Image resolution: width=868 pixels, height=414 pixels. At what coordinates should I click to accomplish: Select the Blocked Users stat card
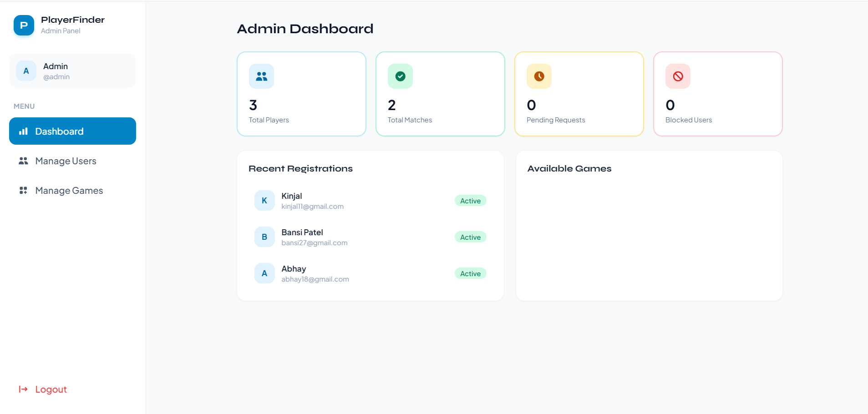coord(718,94)
